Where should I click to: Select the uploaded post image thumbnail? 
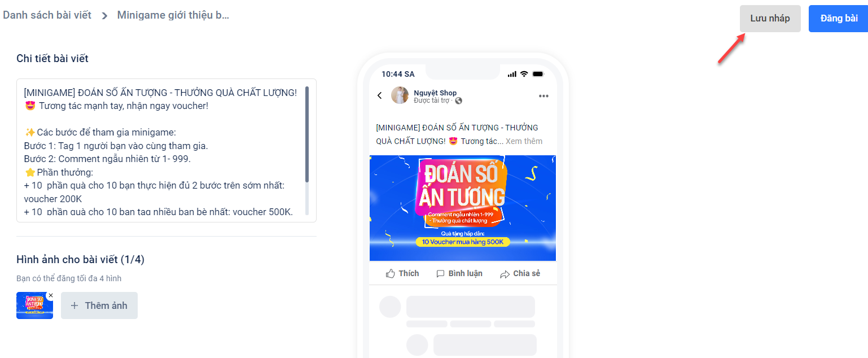pos(34,305)
